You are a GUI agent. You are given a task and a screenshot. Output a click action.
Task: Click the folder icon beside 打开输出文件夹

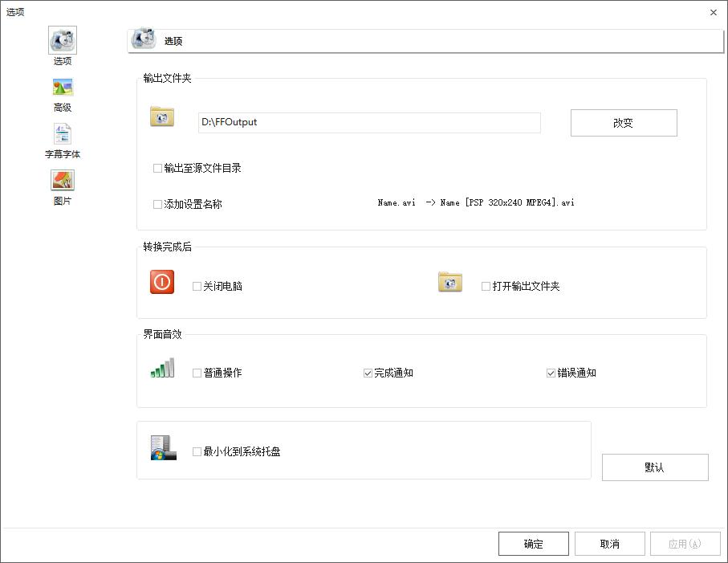(450, 282)
